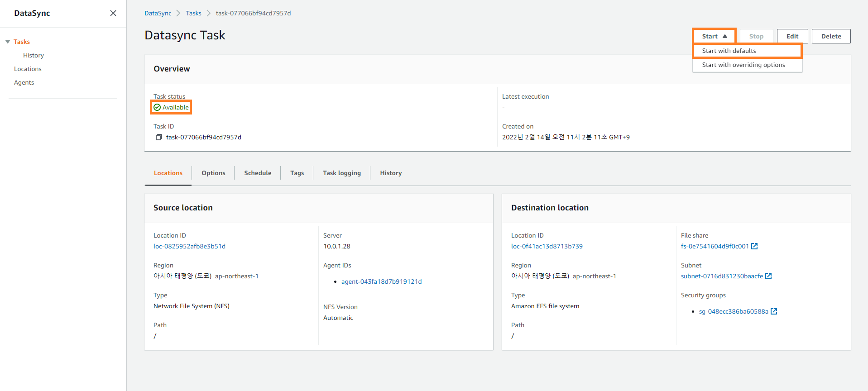Open subnet-0716d831230baacfe link
This screenshot has width=868, height=391.
tap(722, 276)
